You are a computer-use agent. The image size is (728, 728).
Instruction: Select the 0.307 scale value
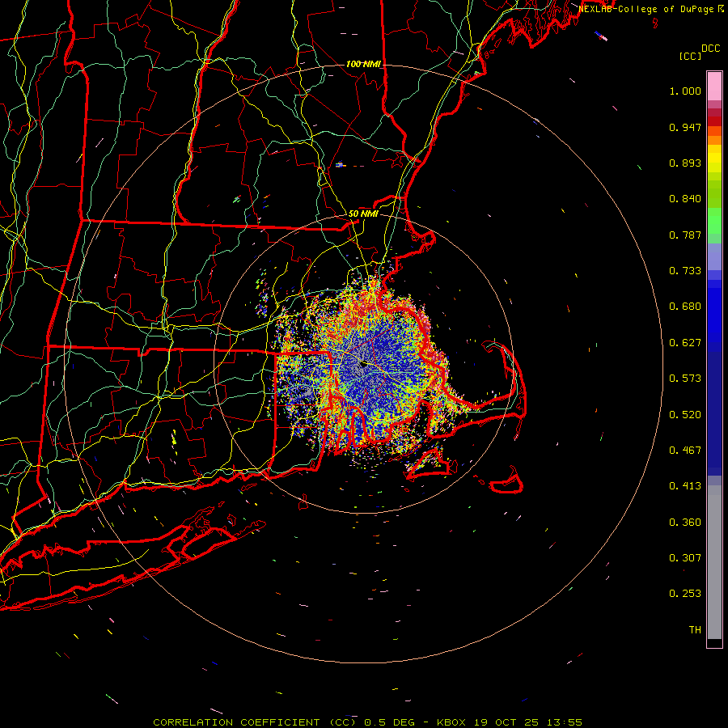coord(685,557)
